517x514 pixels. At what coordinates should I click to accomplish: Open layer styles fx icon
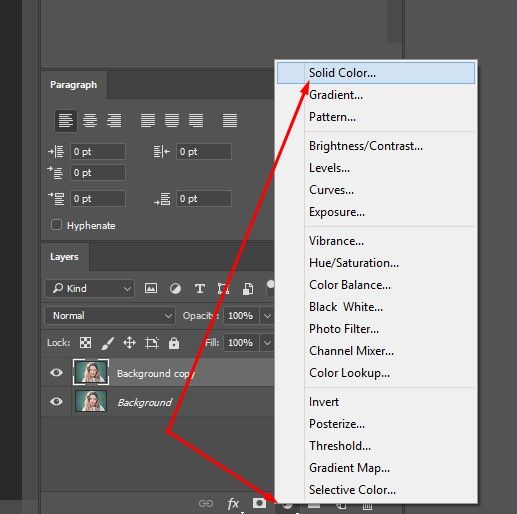pyautogui.click(x=233, y=503)
